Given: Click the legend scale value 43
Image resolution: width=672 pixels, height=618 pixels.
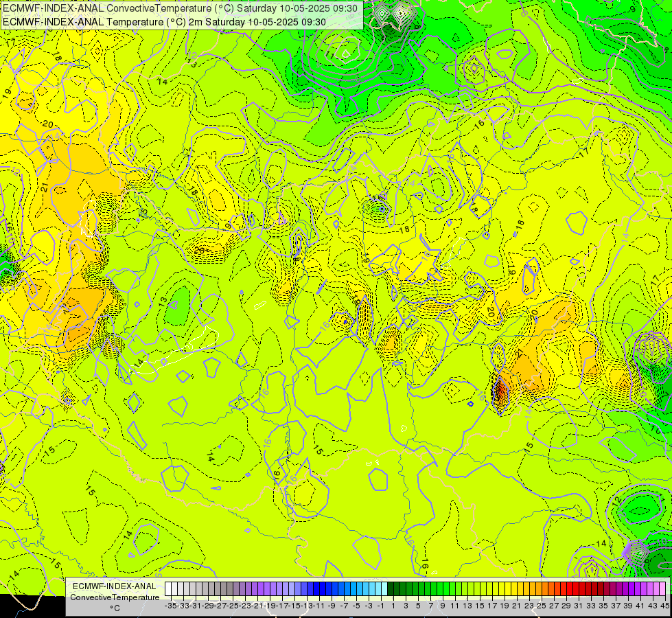Looking at the screenshot, I should (653, 606).
